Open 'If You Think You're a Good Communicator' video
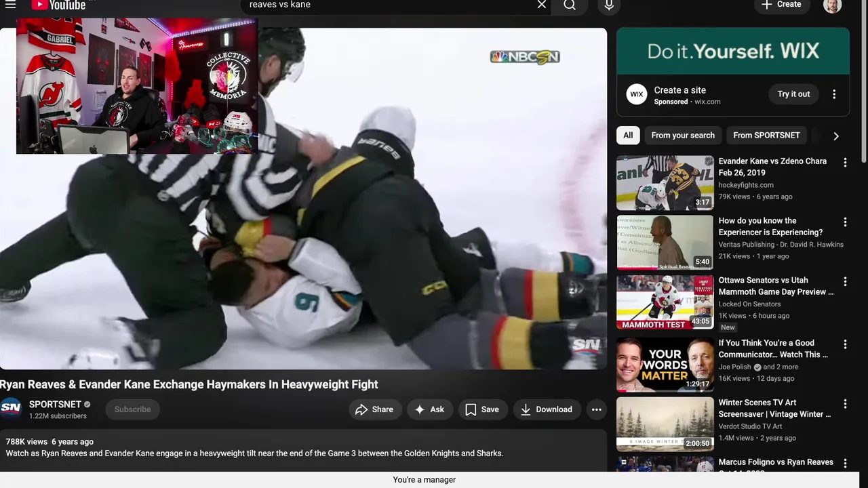868x488 pixels. coord(773,348)
